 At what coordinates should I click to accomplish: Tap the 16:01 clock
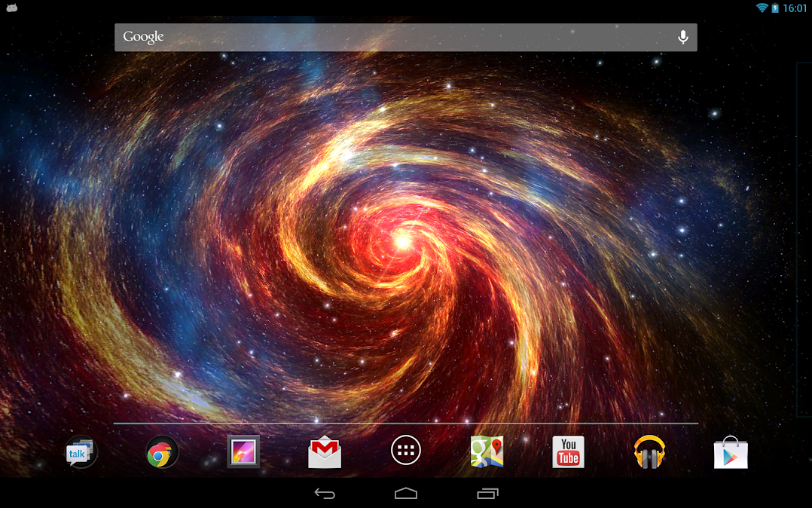coord(795,8)
